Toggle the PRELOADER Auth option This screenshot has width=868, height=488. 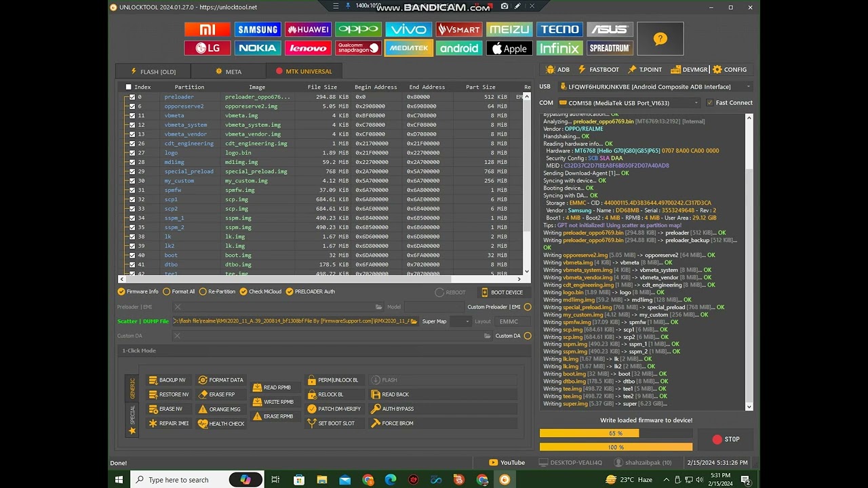(310, 291)
